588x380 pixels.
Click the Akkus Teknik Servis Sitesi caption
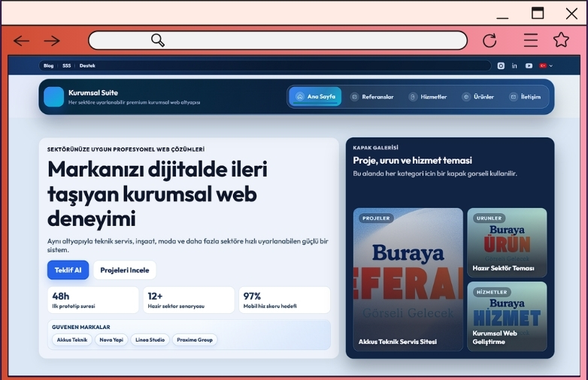tap(398, 342)
